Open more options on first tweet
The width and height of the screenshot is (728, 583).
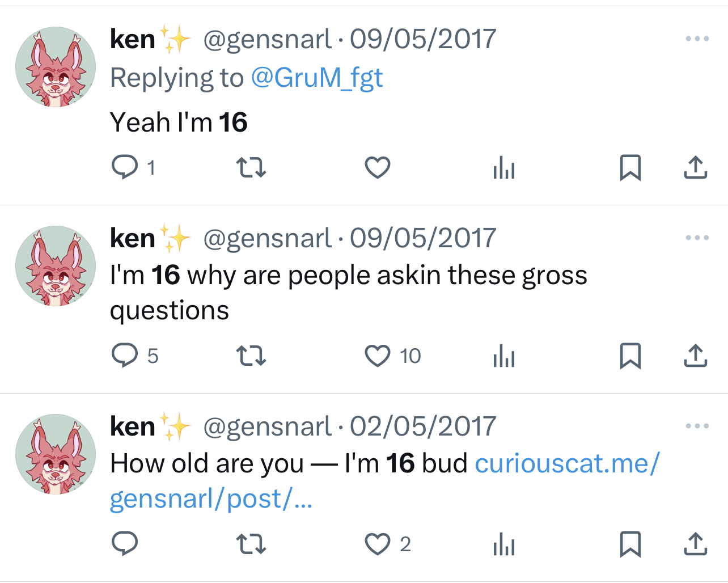697,39
